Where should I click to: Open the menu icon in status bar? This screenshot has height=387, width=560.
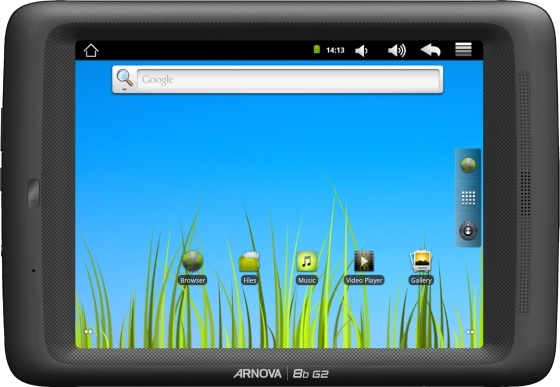[x=463, y=50]
